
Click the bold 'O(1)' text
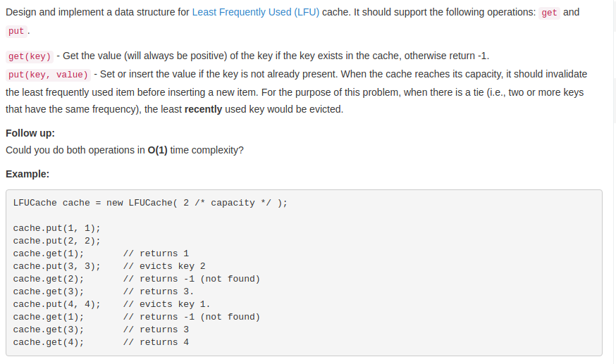(x=157, y=151)
